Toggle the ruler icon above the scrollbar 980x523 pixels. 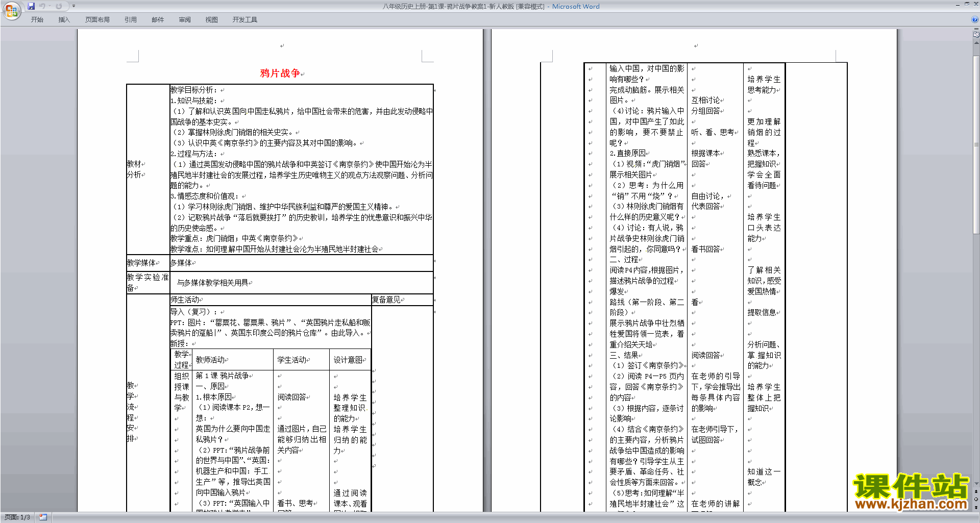pyautogui.click(x=976, y=35)
